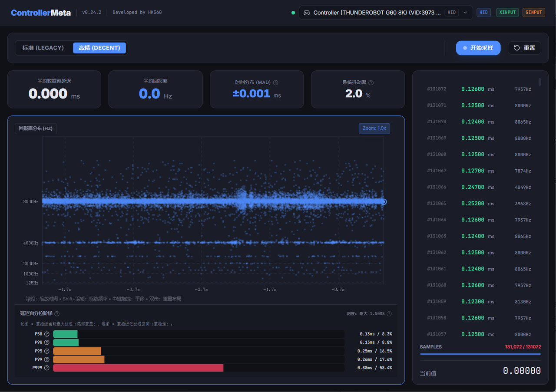The width and height of the screenshot is (556, 392).
Task: Enable the GINPUT input mode
Action: click(x=533, y=13)
